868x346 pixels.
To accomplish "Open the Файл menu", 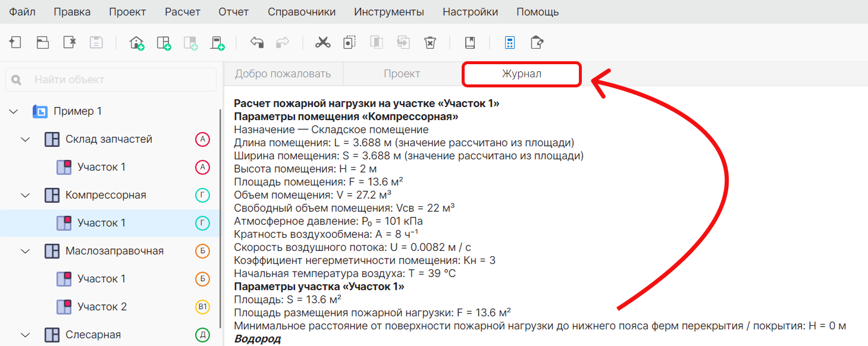I will click(x=22, y=12).
